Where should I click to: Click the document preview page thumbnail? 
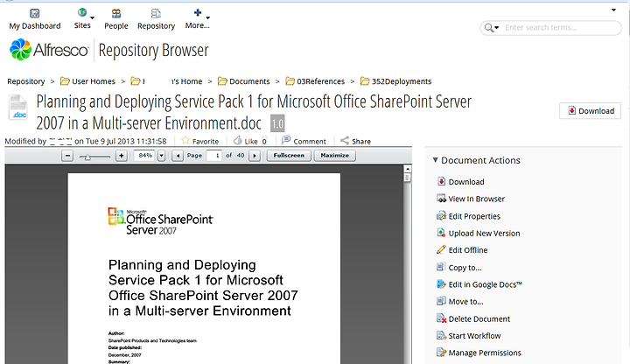point(204,269)
